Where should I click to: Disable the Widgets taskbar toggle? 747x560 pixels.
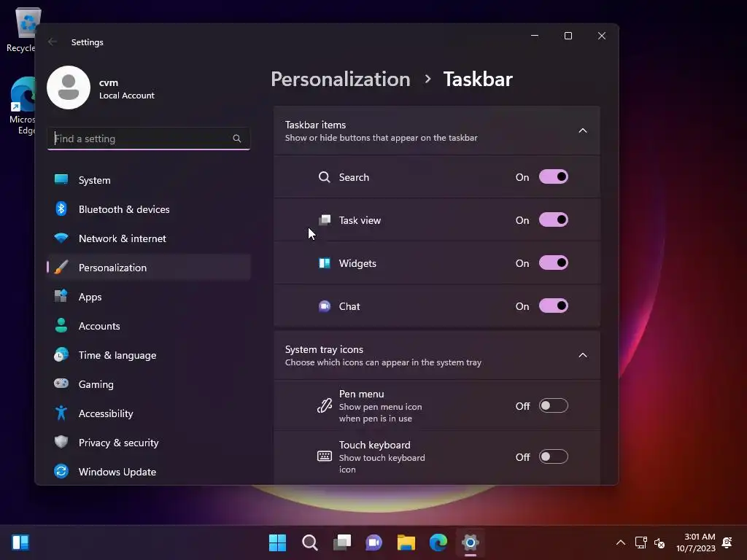(x=553, y=262)
